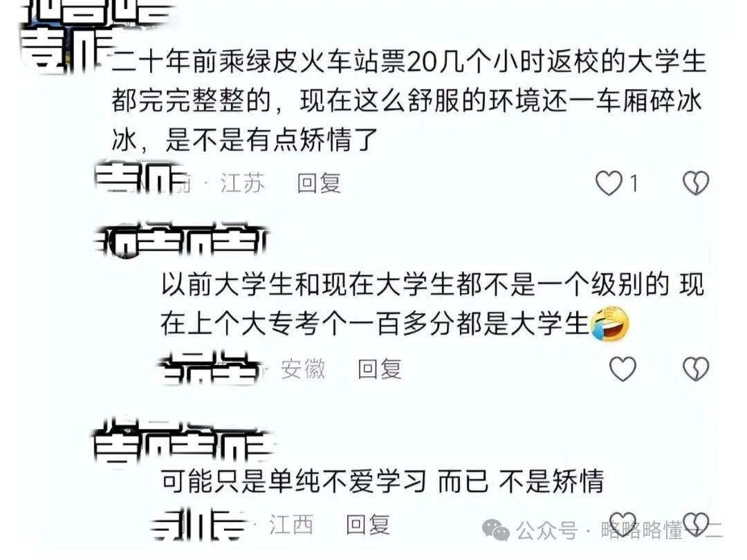Screen dimensions: 747x560
Task: Click the WeChat logo in the watermark
Action: (496, 530)
